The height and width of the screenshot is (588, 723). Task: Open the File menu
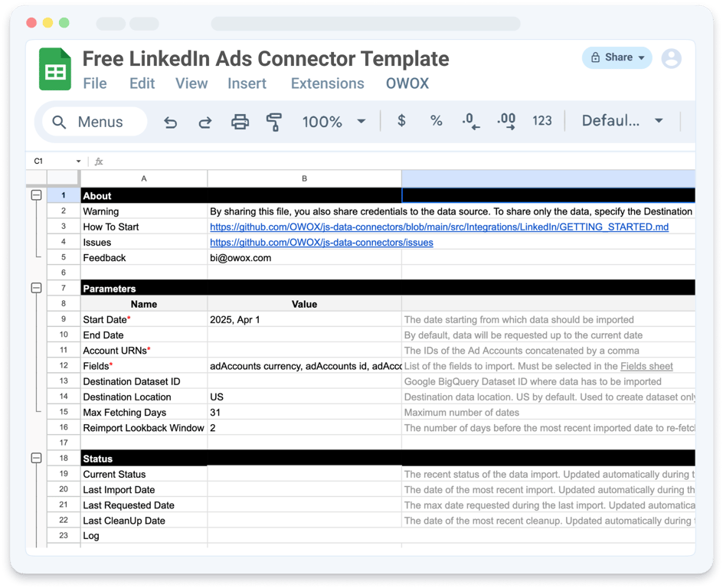click(x=95, y=83)
